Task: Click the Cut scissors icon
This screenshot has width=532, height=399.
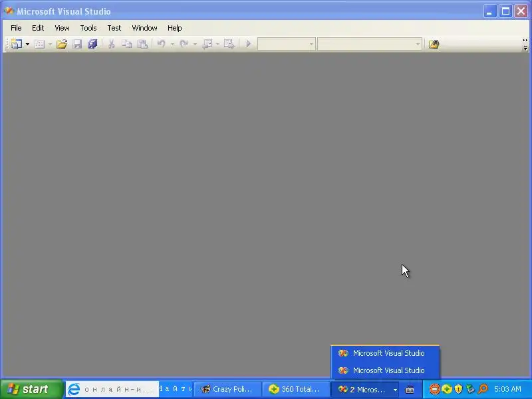Action: pyautogui.click(x=111, y=44)
